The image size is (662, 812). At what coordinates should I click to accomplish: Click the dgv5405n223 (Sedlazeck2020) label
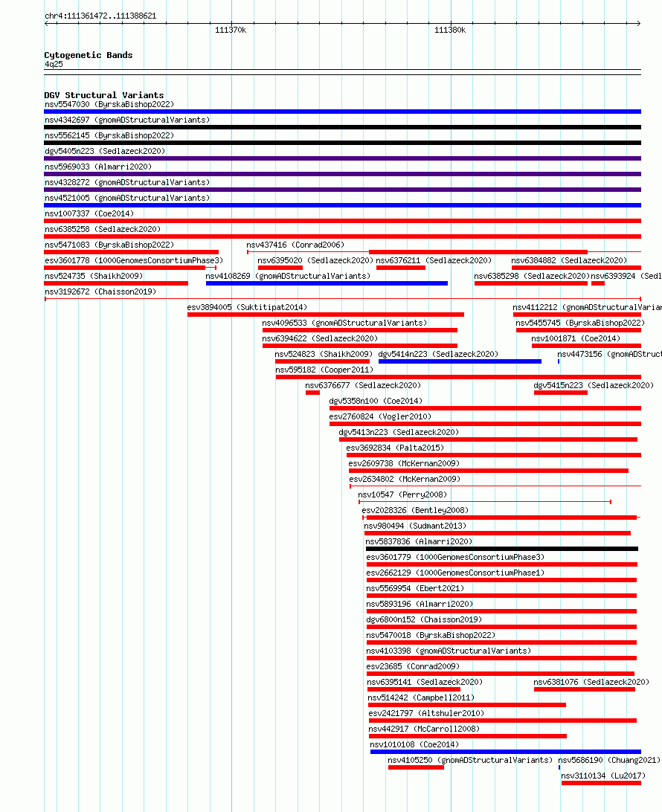click(105, 151)
